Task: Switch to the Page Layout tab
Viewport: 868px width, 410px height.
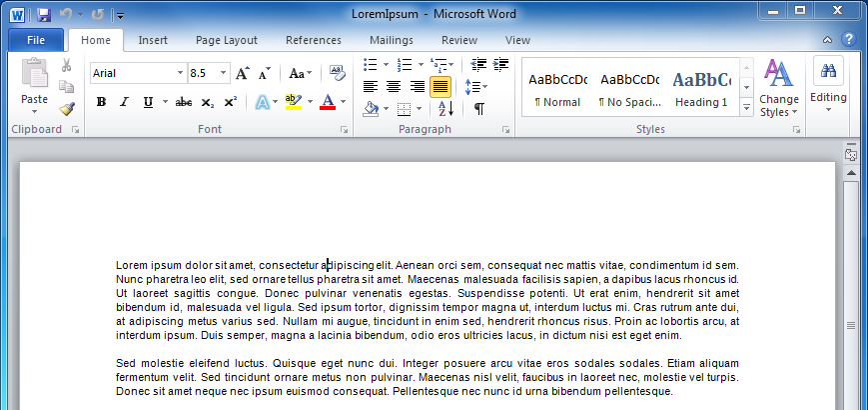Action: click(x=226, y=40)
